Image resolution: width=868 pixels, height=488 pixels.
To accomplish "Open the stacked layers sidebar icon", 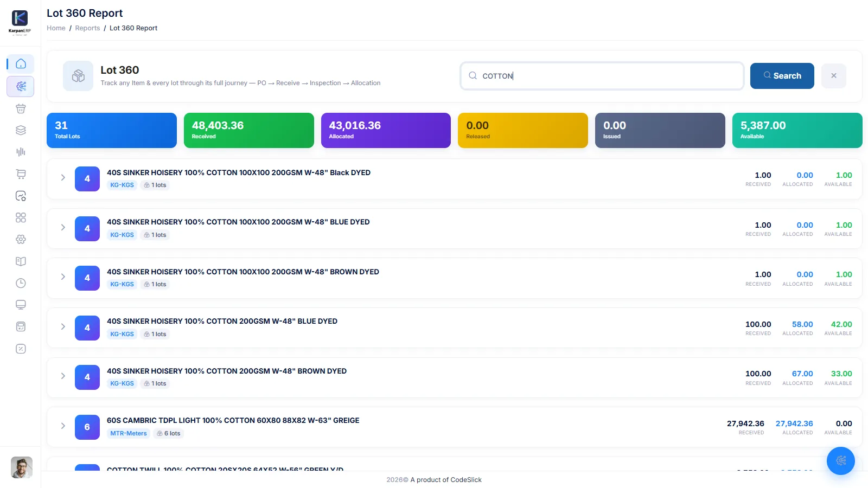I will pos(21,130).
